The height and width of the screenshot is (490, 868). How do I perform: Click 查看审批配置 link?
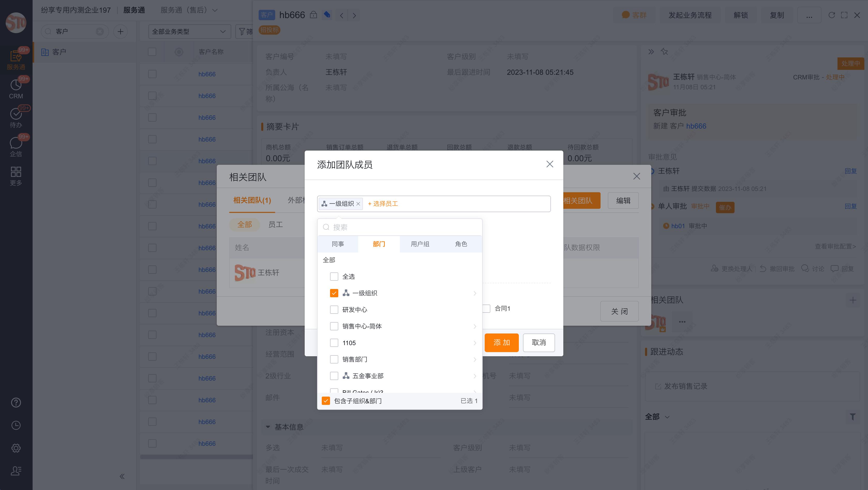835,246
